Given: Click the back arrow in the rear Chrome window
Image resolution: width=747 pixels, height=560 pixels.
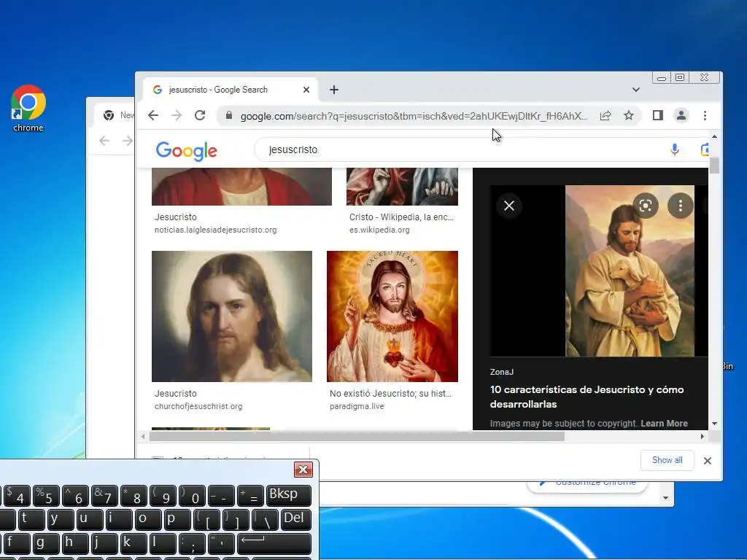Looking at the screenshot, I should [104, 141].
